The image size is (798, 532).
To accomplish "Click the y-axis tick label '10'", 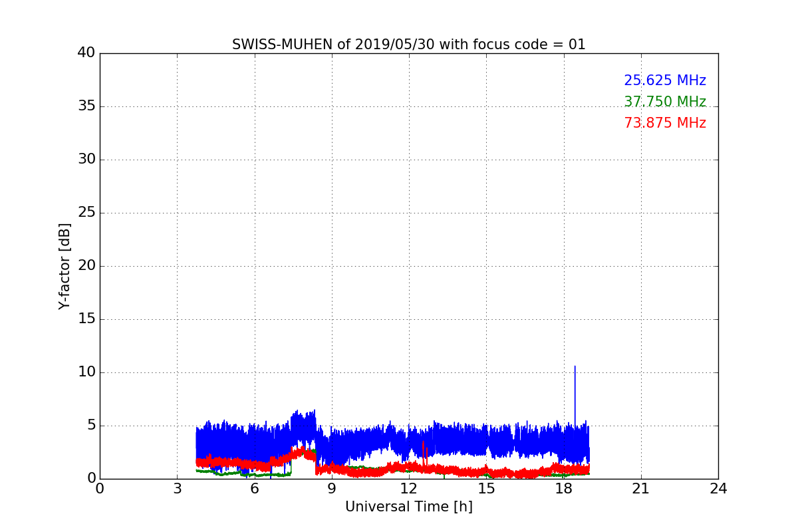I will (x=86, y=372).
